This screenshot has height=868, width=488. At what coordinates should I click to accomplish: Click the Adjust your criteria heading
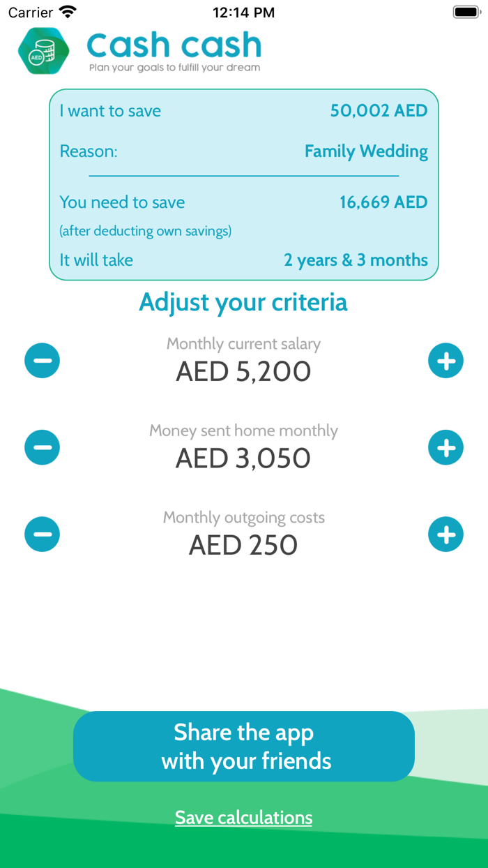click(x=243, y=302)
